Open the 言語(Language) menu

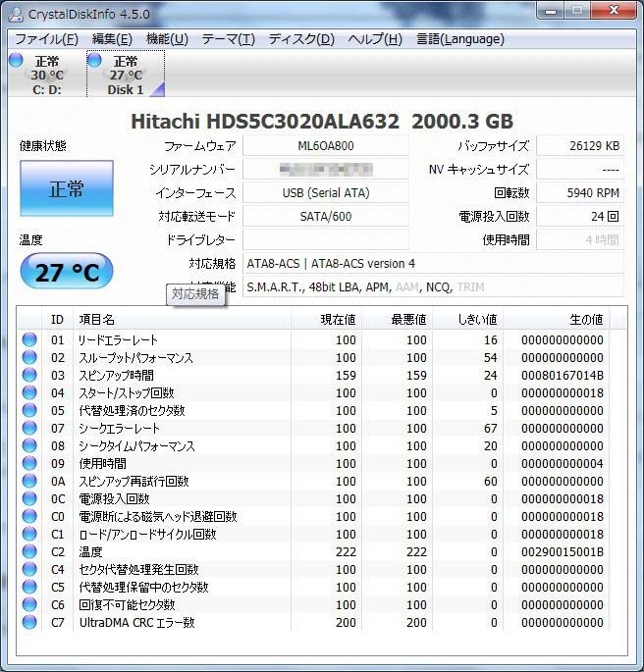click(x=460, y=39)
